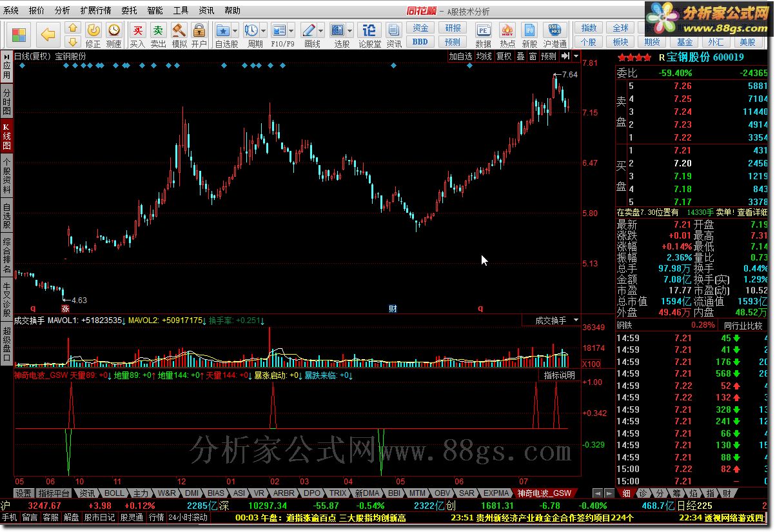Image resolution: width=775 pixels, height=532 pixels.
Task: Click the 同行业比较 link
Action: pyautogui.click(x=743, y=326)
